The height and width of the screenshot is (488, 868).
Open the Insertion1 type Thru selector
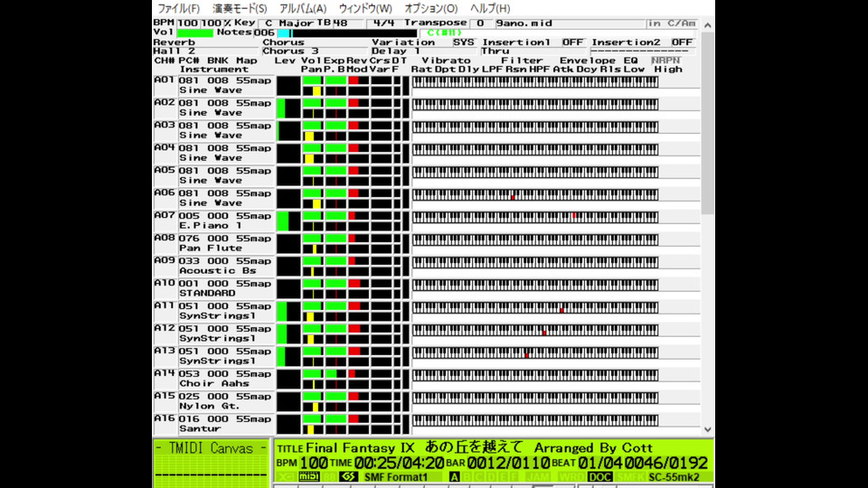coord(533,51)
